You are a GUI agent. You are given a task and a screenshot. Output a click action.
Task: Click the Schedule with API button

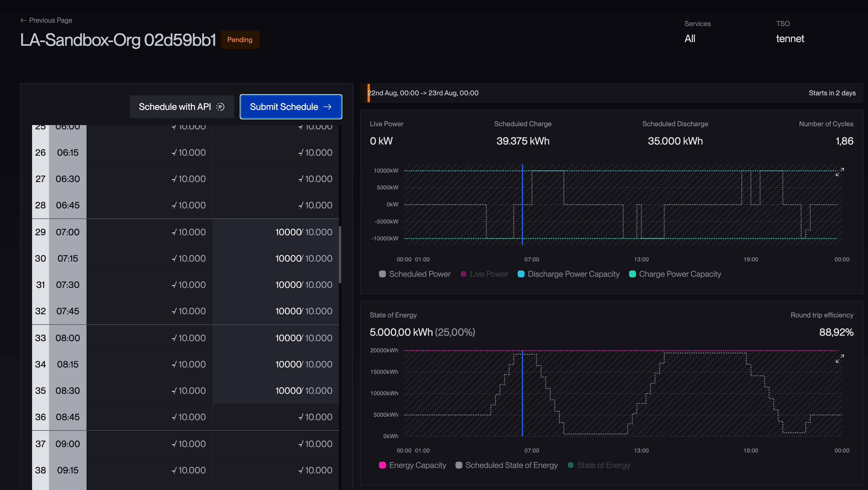182,107
